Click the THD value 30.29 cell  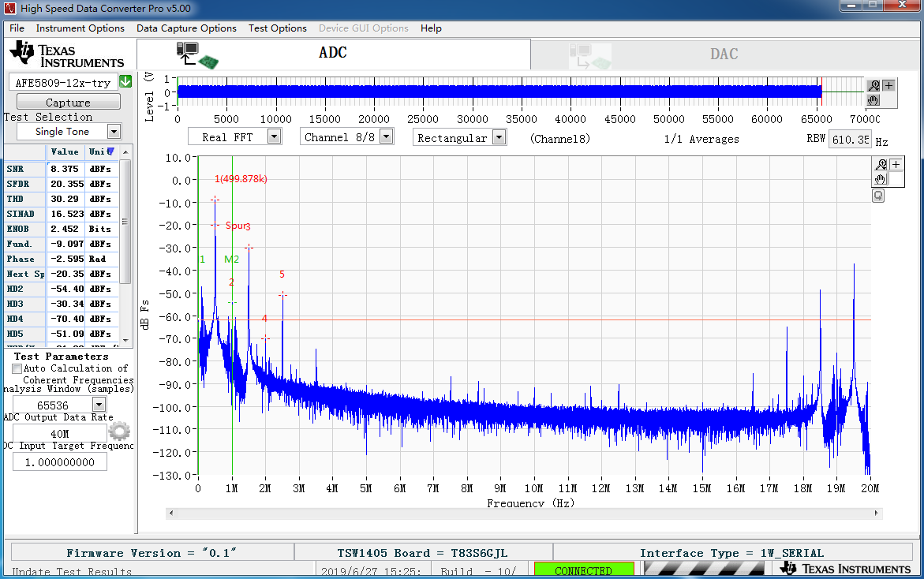(x=66, y=199)
